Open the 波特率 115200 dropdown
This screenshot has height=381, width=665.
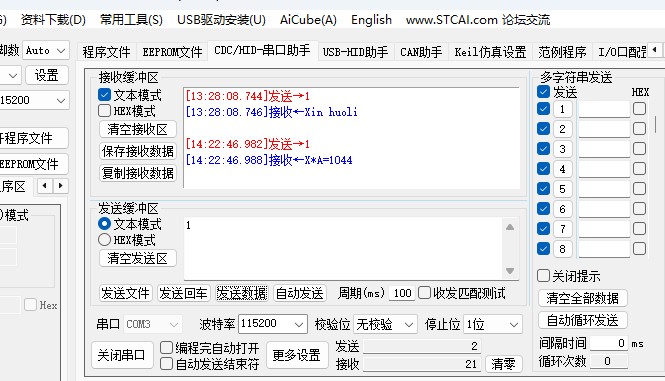pos(273,325)
